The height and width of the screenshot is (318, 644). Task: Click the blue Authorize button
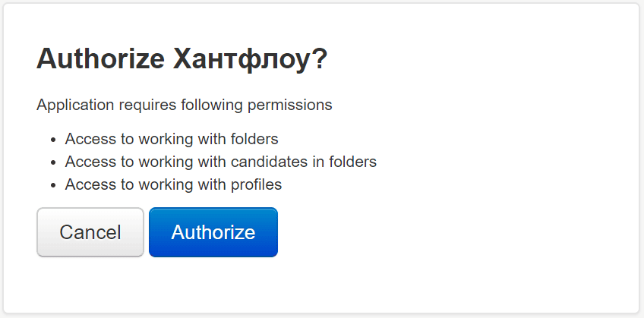213,232
